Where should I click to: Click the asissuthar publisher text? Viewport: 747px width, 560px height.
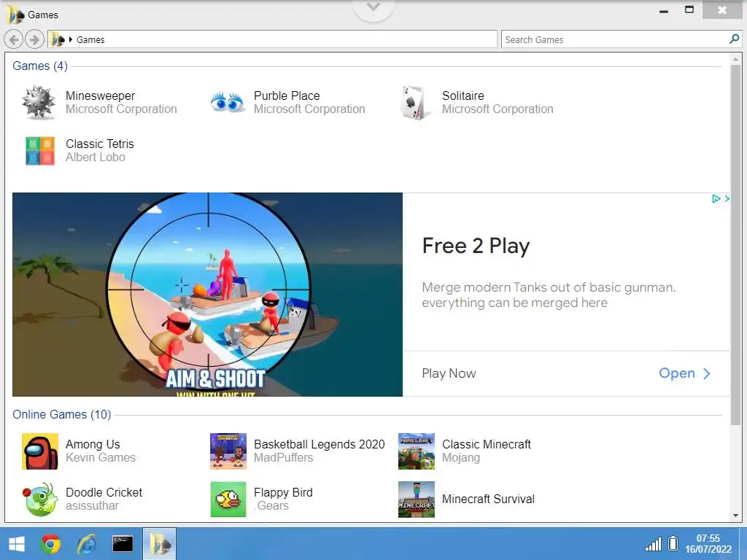pos(92,506)
